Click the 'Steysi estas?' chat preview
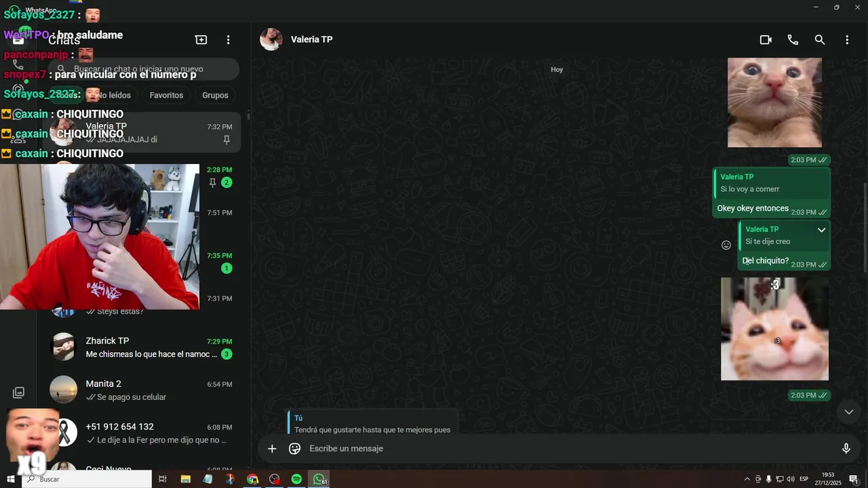 coord(120,312)
